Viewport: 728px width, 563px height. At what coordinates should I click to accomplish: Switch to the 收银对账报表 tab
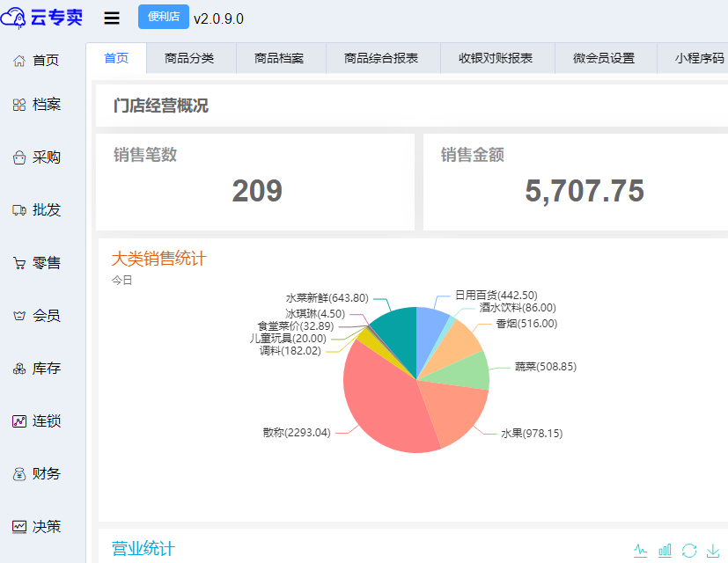[x=496, y=59]
